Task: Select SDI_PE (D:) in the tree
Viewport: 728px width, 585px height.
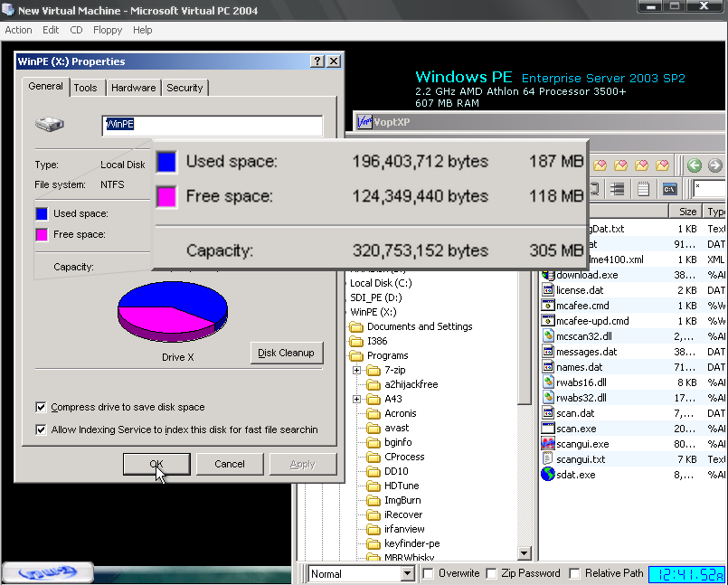Action: click(376, 297)
